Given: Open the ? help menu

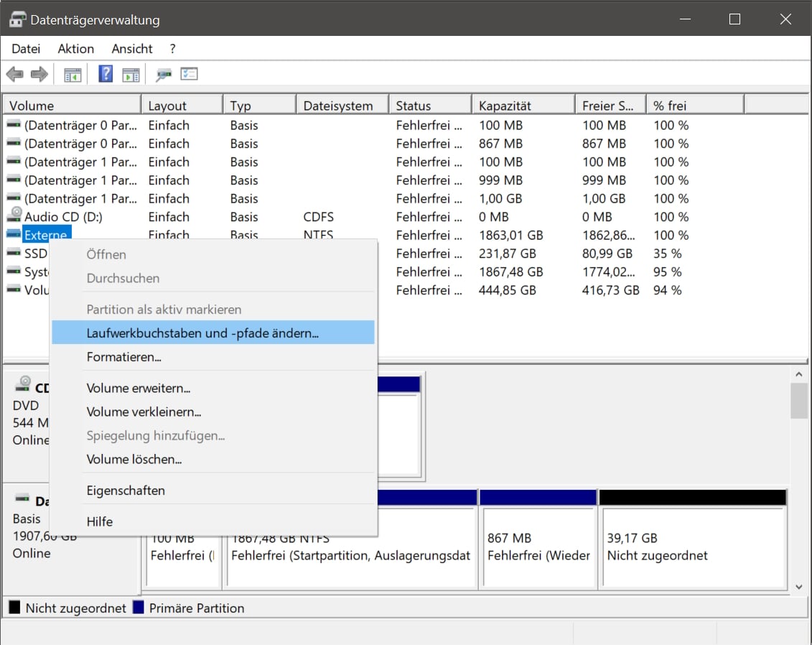Looking at the screenshot, I should [172, 49].
